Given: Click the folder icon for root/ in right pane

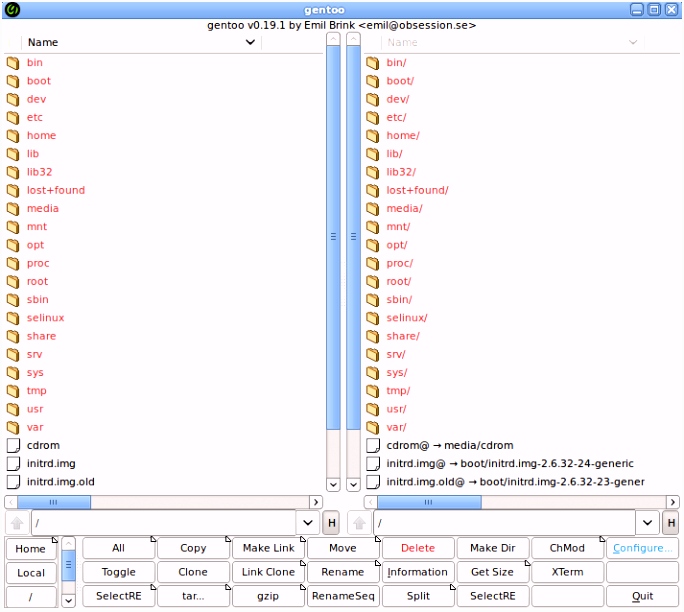Looking at the screenshot, I should (x=373, y=282).
